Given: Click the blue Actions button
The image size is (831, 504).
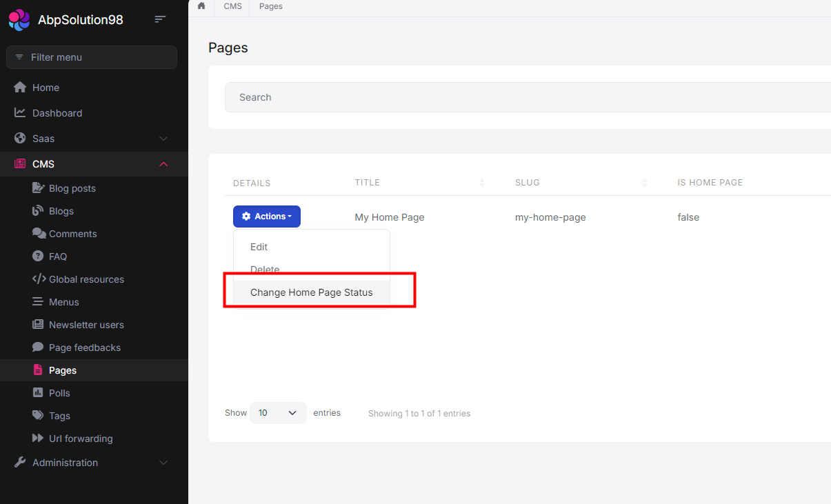Looking at the screenshot, I should coord(267,216).
